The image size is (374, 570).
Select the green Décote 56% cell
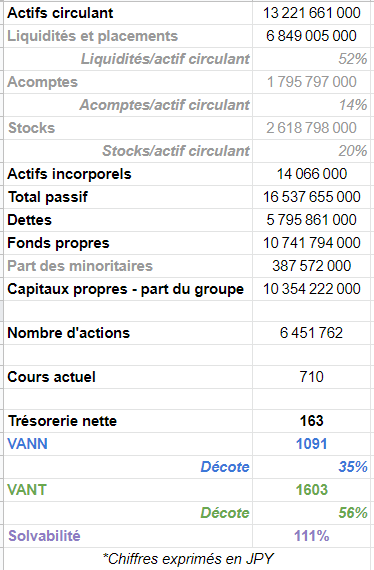[x=311, y=513]
